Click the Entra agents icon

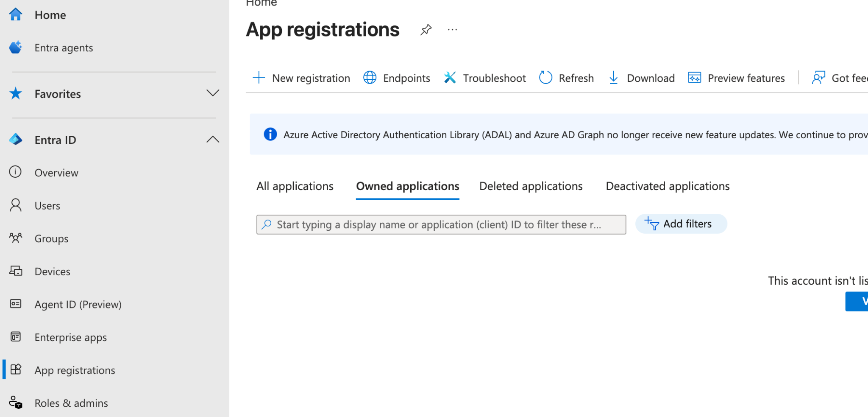coord(16,47)
